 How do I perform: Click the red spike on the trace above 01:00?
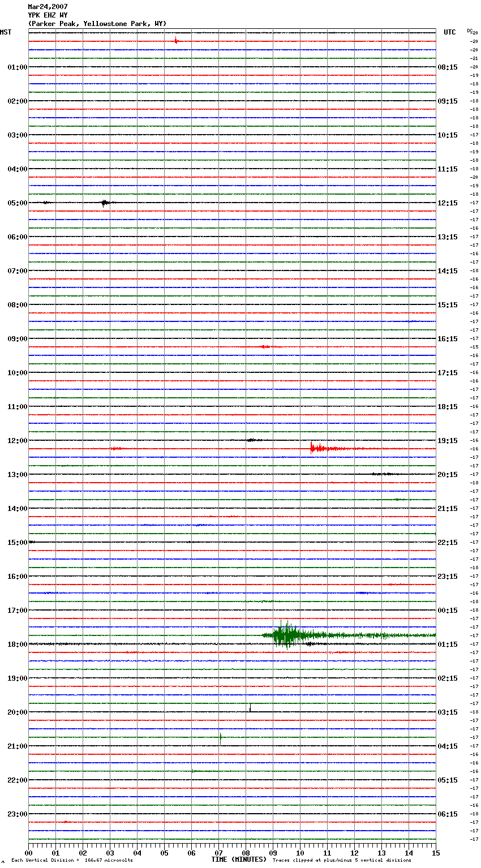click(x=176, y=40)
